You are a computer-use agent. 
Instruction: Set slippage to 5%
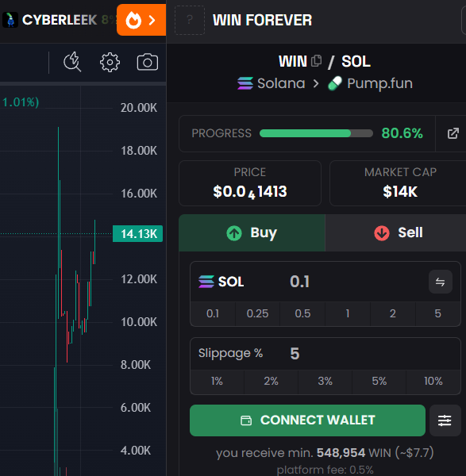[379, 382]
